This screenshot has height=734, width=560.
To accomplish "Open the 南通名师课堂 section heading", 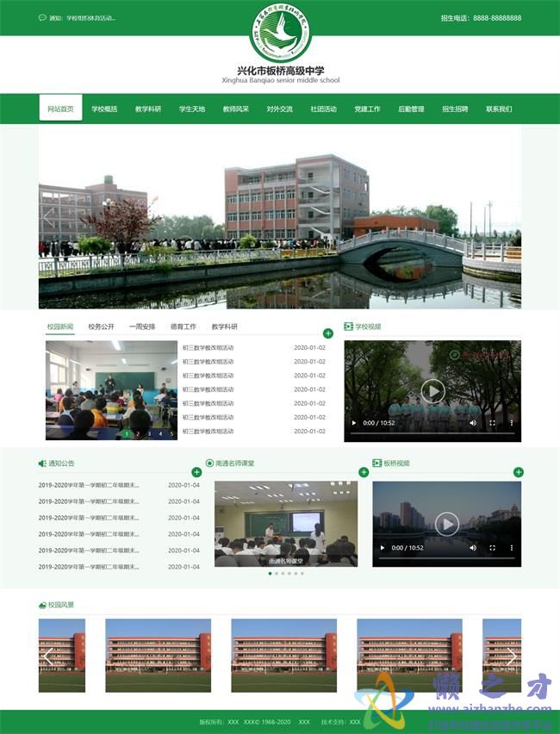I will (x=235, y=463).
